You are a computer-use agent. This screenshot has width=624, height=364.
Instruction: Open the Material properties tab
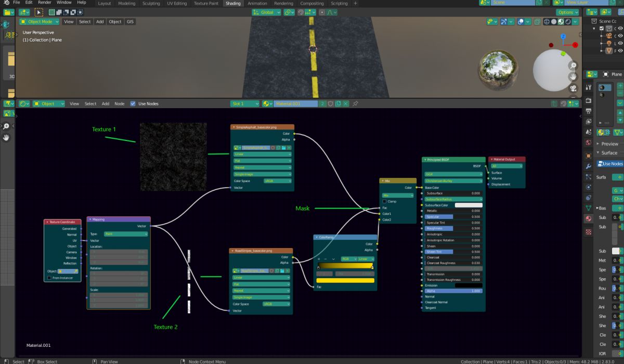pos(588,219)
